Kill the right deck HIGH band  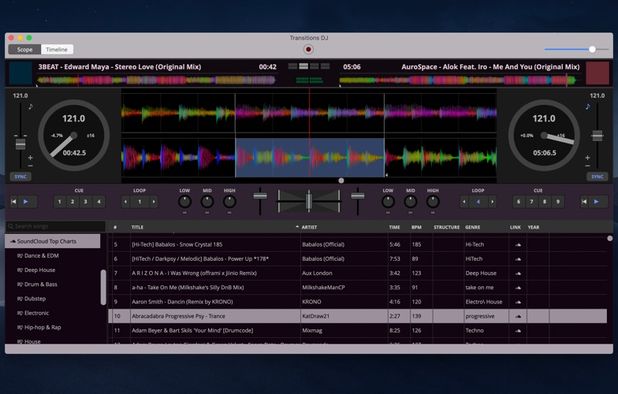(x=433, y=213)
